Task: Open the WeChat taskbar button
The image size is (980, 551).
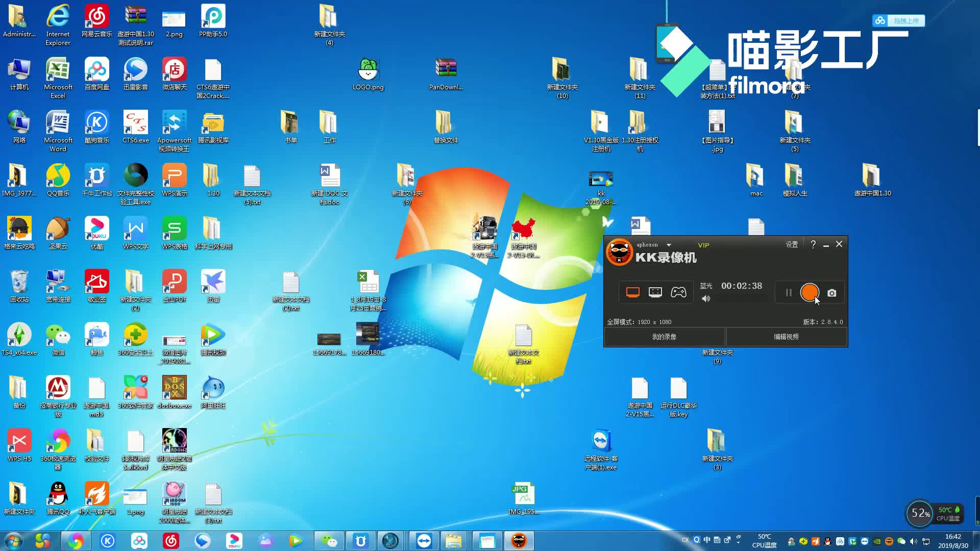Action: coord(329,541)
